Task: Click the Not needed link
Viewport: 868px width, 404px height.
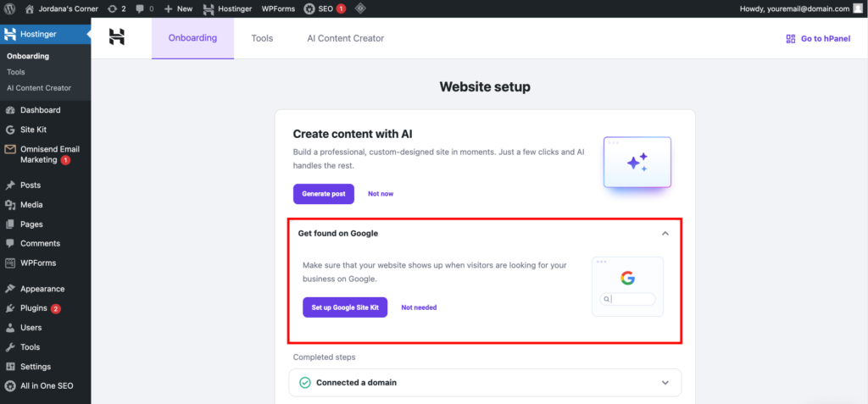Action: [419, 307]
